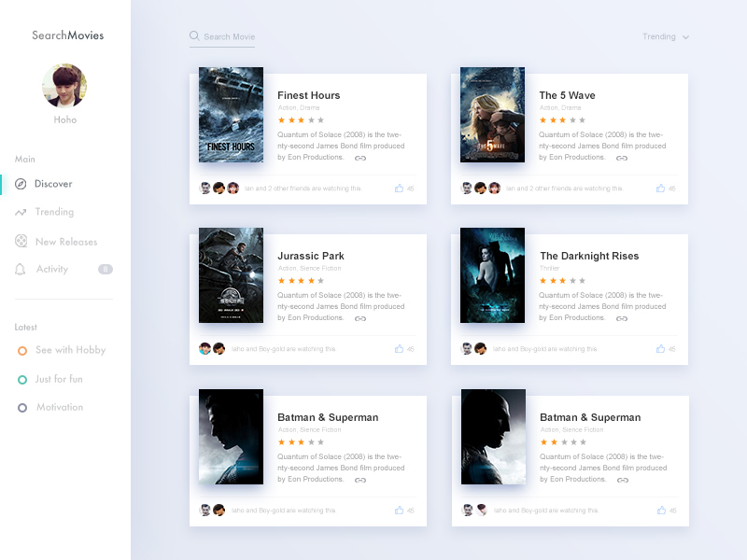
Task: Thumbs-up the three-star Batman & Superman card
Action: [x=400, y=510]
